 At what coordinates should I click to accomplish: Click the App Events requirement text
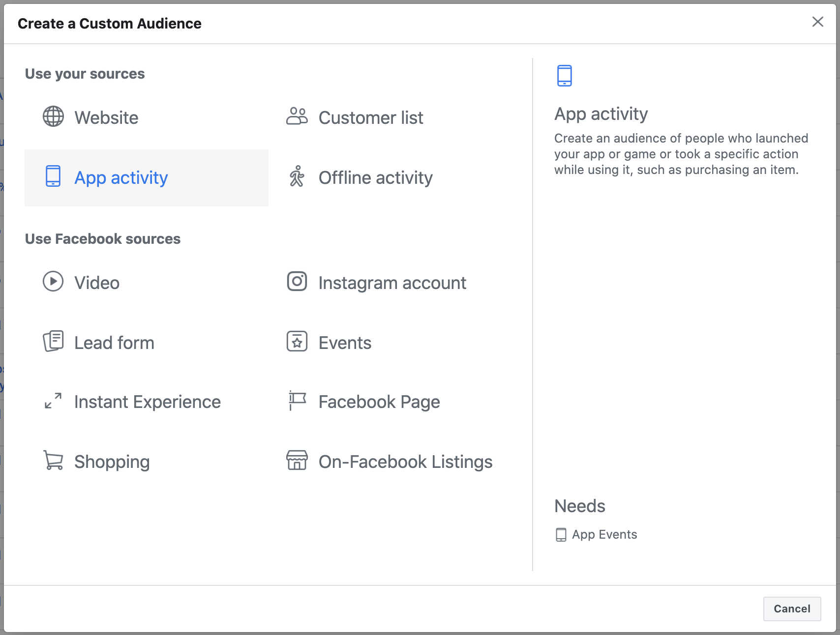tap(604, 535)
